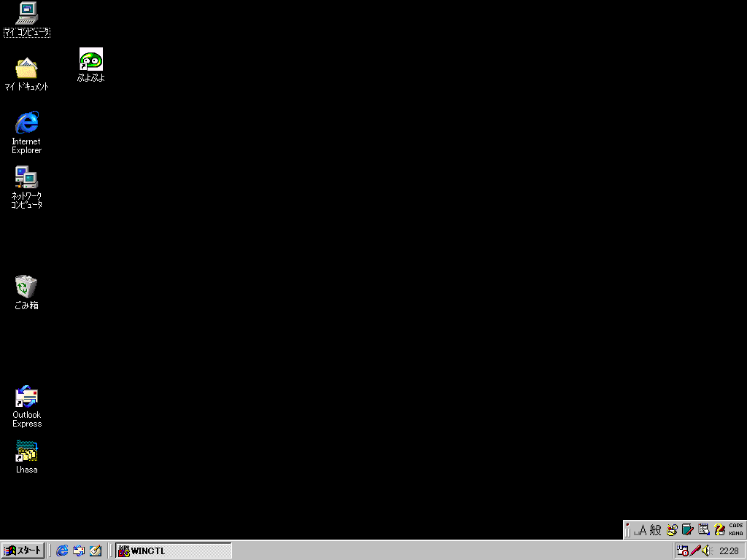Click the pen IME tray icon
Image resolution: width=747 pixels, height=560 pixels.
695,551
